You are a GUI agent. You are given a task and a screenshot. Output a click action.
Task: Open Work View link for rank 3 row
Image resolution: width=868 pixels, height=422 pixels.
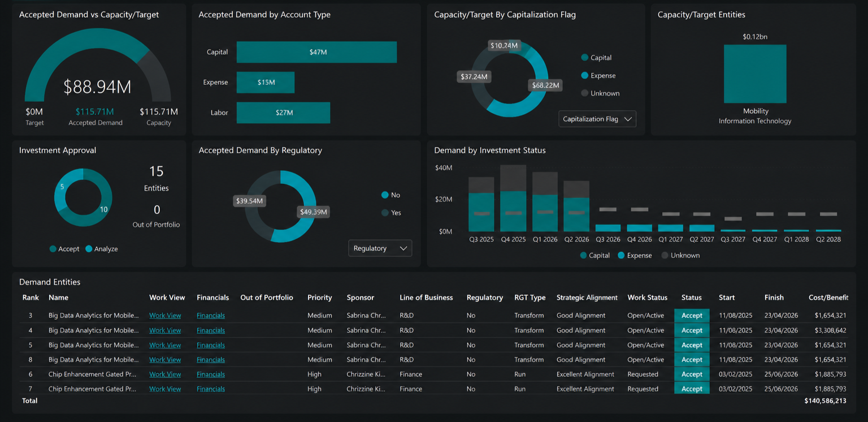(165, 316)
